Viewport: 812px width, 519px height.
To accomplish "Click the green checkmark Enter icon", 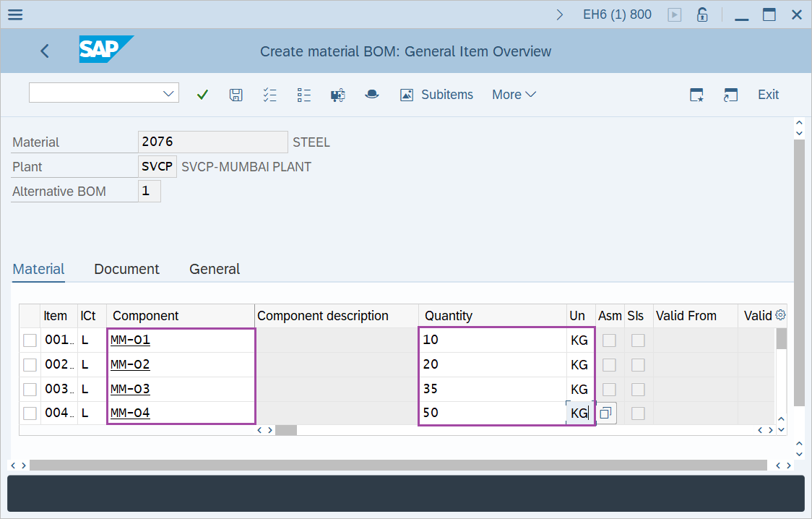I will click(202, 95).
